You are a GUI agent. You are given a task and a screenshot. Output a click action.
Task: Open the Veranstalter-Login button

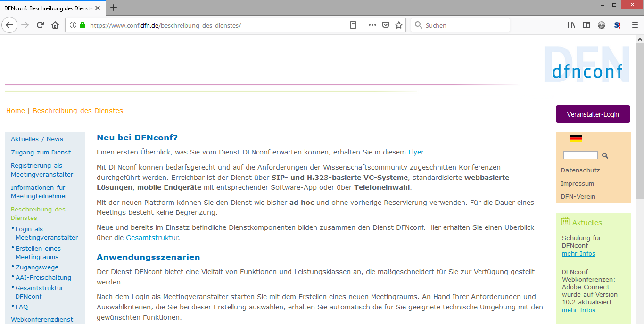pyautogui.click(x=593, y=114)
